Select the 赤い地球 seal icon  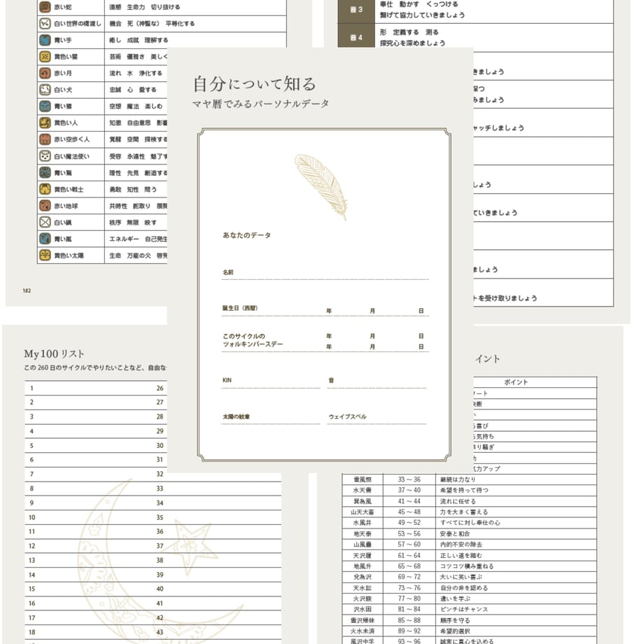(45, 206)
